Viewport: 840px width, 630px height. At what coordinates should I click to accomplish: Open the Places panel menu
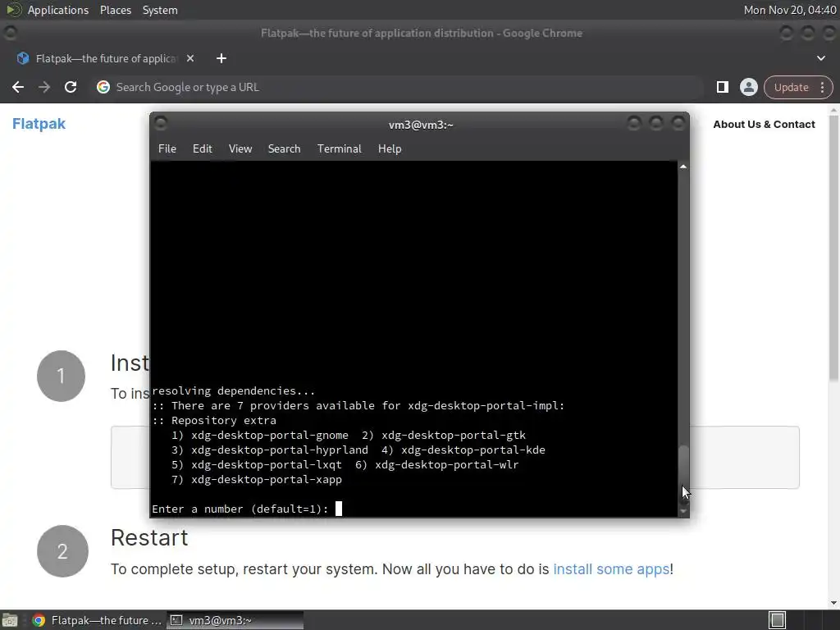[x=115, y=10]
